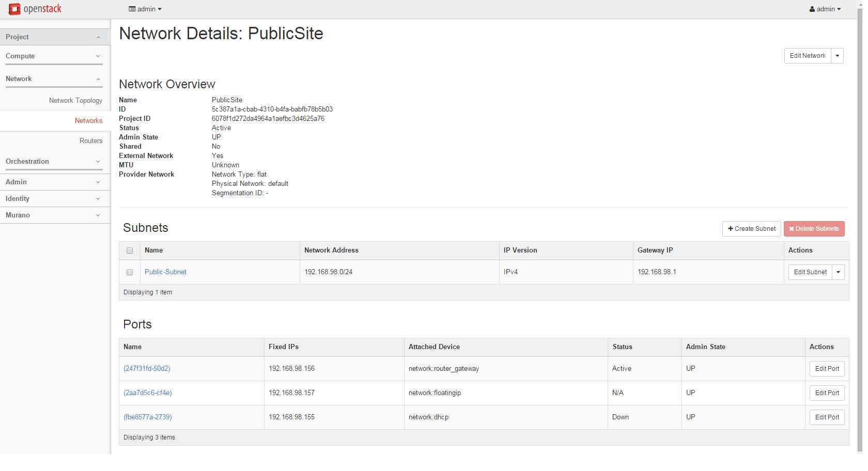
Task: Expand the Identity panel chevron
Action: click(98, 199)
